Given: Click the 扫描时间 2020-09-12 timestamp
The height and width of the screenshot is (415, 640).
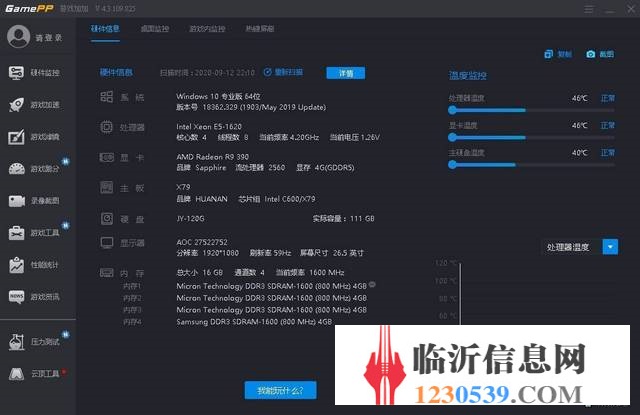Looking at the screenshot, I should pyautogui.click(x=207, y=73).
